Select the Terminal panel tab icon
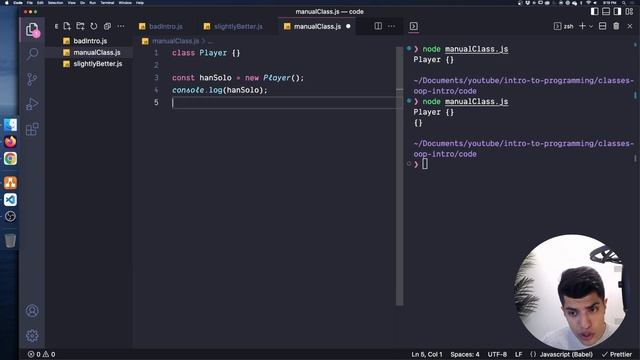 [413, 26]
